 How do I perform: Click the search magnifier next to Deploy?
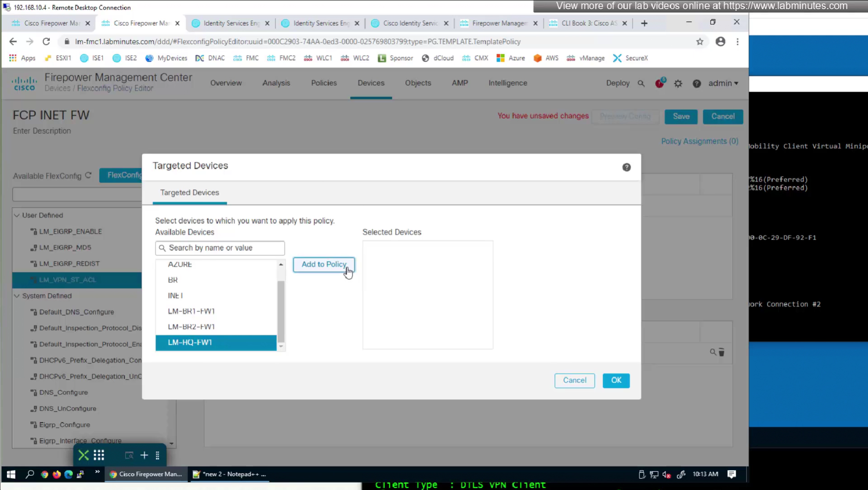(641, 83)
